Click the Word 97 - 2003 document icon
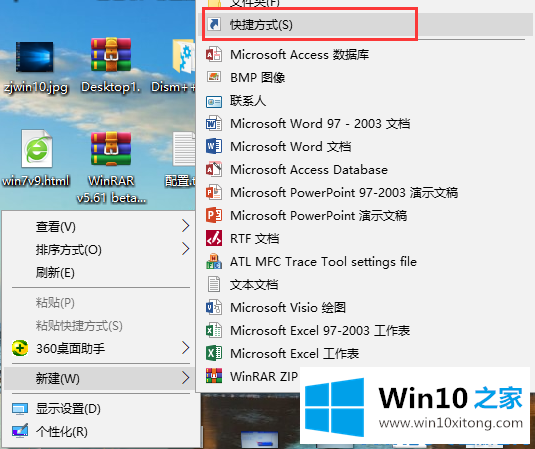Viewport: 535px width, 449px height. tap(214, 124)
